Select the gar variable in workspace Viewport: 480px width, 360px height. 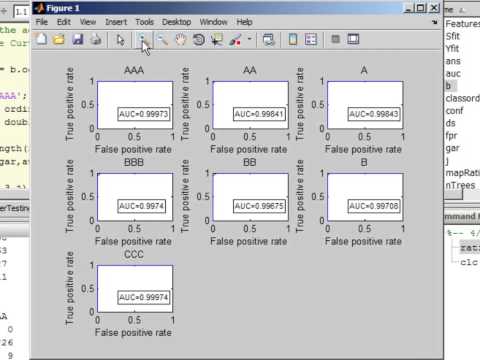(x=453, y=148)
